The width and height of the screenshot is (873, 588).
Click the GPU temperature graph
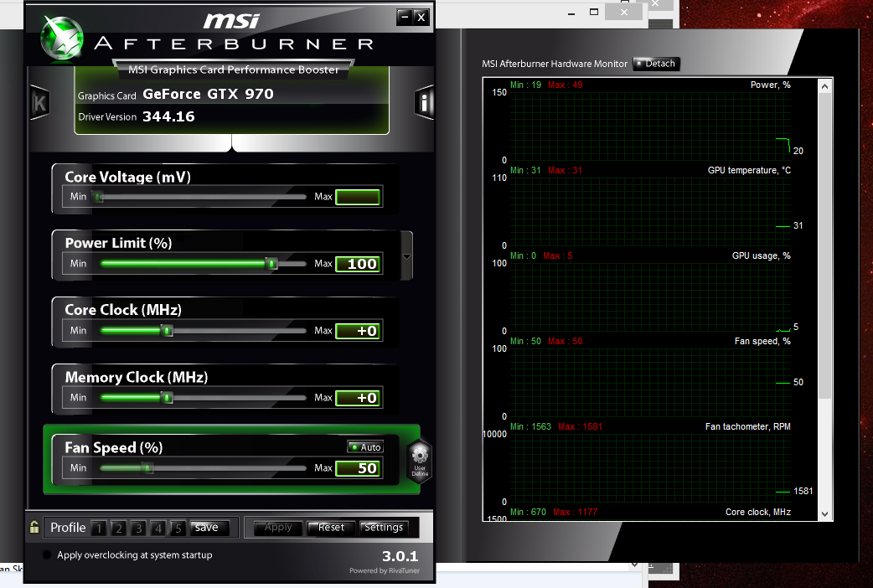[x=650, y=212]
